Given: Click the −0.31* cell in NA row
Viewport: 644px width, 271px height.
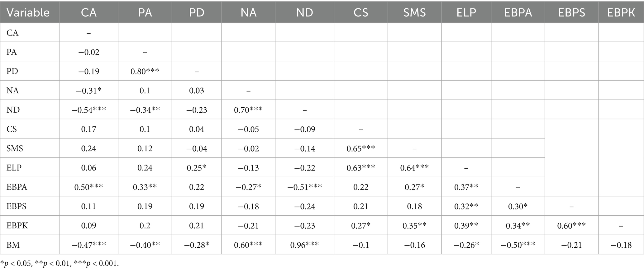Looking at the screenshot, I should point(89,91).
